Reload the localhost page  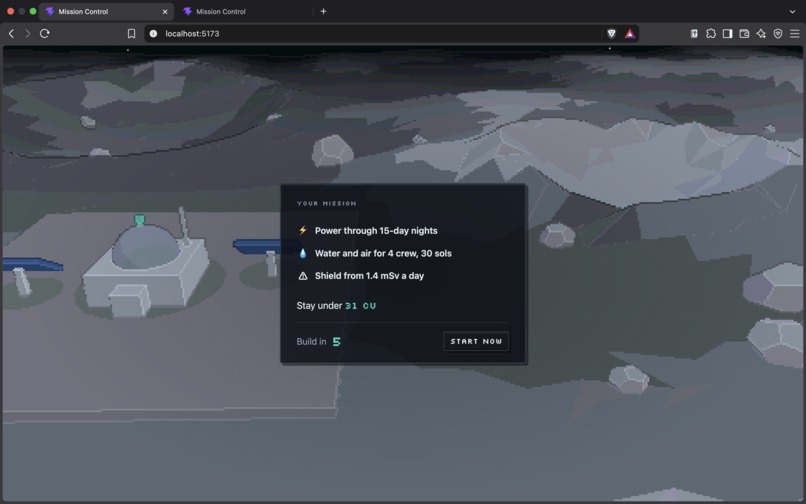point(45,33)
